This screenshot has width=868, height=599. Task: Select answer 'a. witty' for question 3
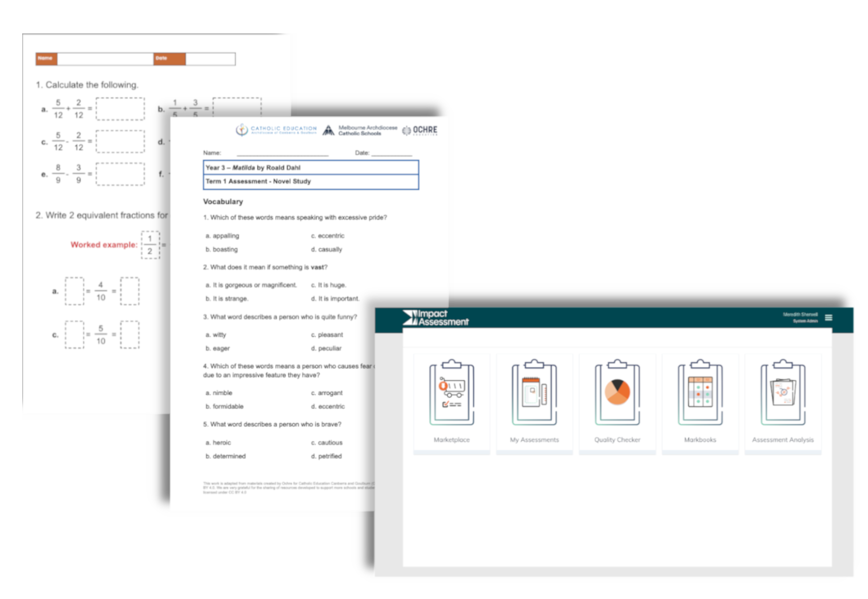tap(216, 335)
